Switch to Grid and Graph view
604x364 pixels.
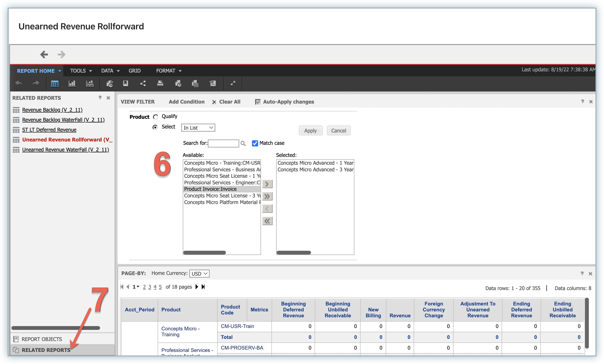(89, 84)
